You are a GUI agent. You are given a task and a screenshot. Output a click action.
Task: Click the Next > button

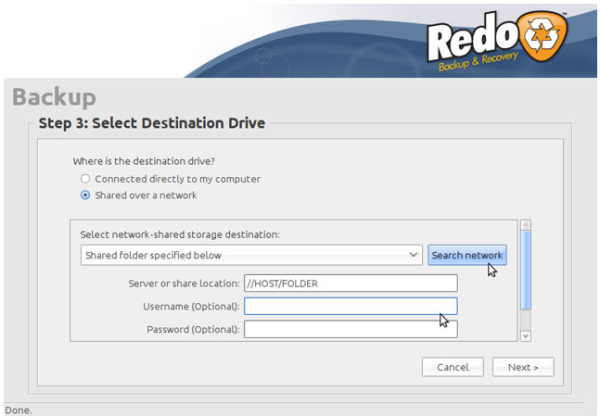coord(523,367)
